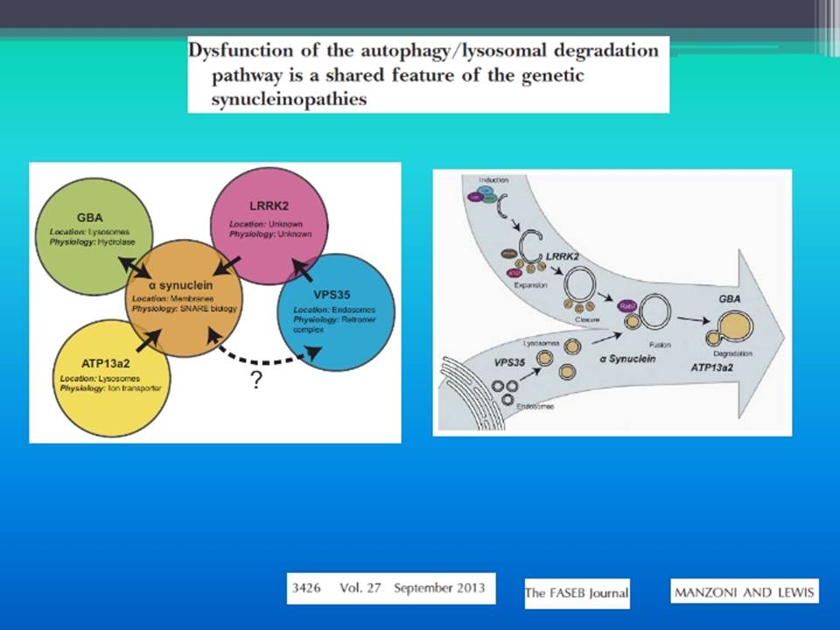Click the question mark under the dashed arrow
The image size is (840, 630).
pyautogui.click(x=256, y=380)
